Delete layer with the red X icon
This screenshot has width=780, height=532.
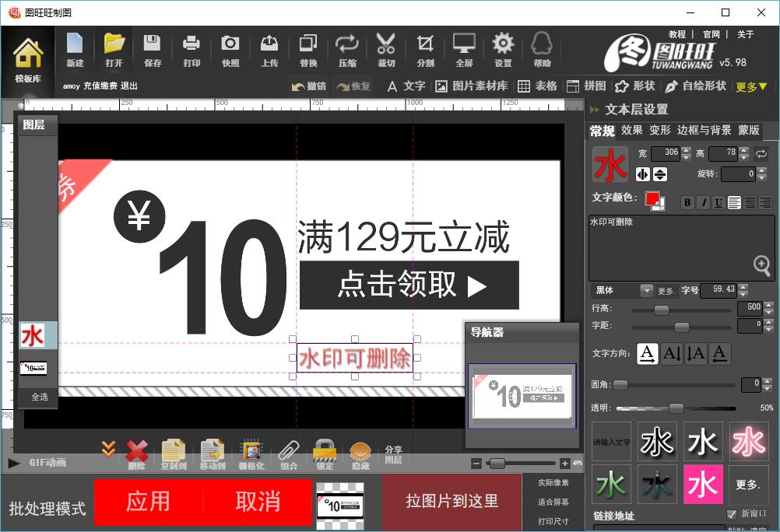(137, 452)
